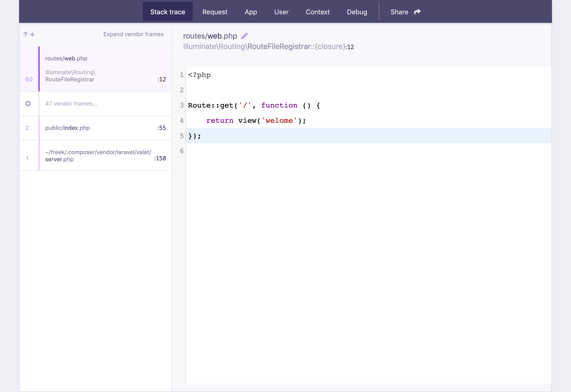This screenshot has height=392, width=571.
Task: Select the routes/web.php stack frame 50
Action: tap(98, 69)
